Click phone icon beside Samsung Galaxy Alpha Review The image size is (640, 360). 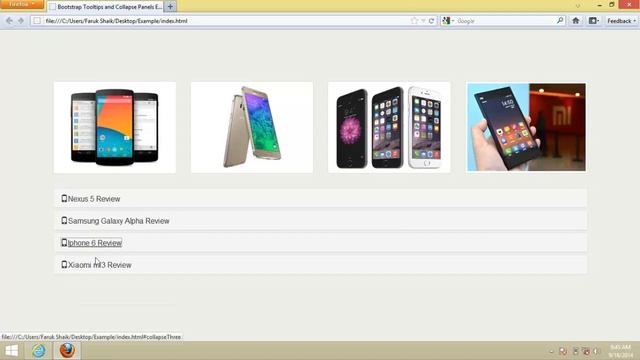[x=64, y=220]
